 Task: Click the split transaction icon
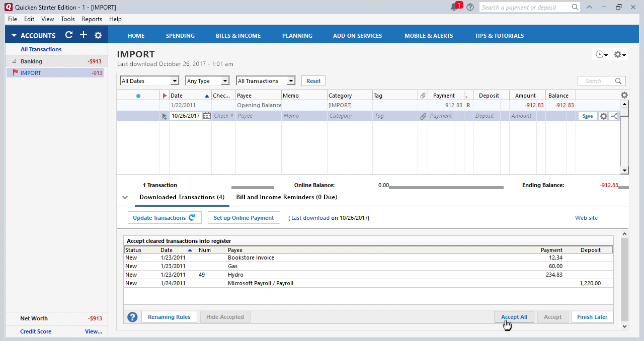614,116
